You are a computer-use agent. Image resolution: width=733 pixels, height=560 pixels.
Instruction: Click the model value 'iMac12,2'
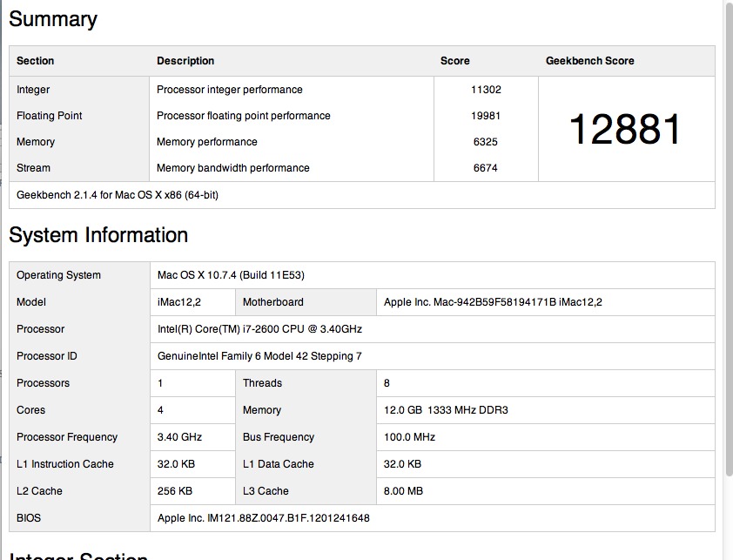point(179,302)
